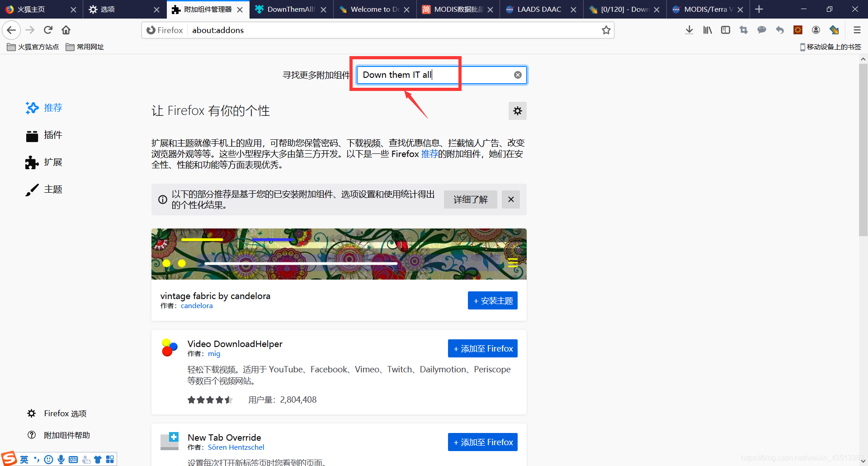Open Firefox 选项 from the sidebar
Screen dimensions: 868x466
coord(57,414)
